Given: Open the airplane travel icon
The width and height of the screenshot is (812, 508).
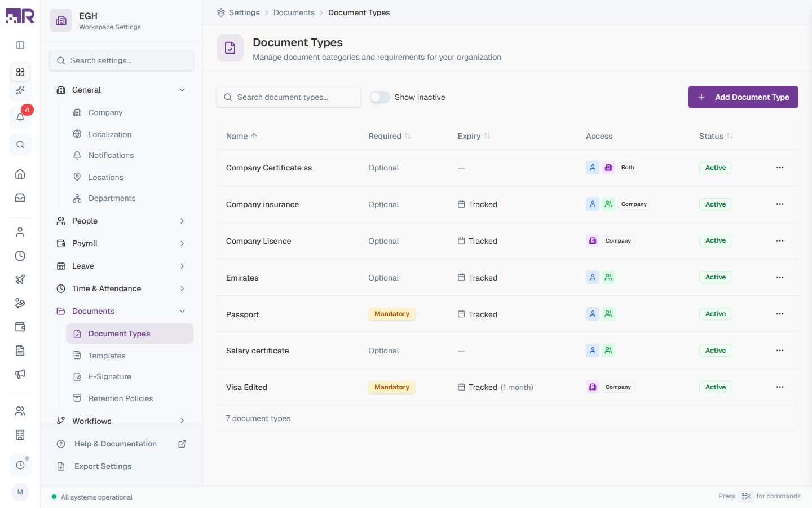Looking at the screenshot, I should pos(20,279).
